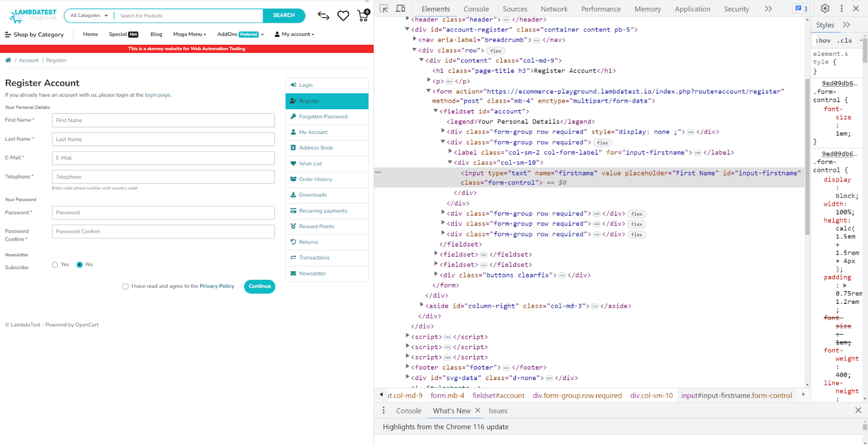
Task: Click the wishlist heart icon in header
Action: pos(343,16)
